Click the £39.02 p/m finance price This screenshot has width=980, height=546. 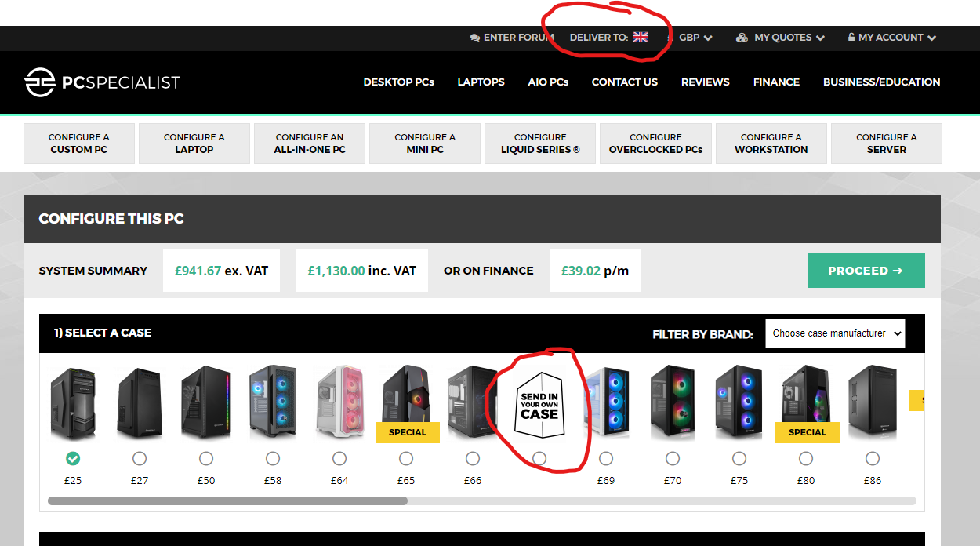(595, 271)
